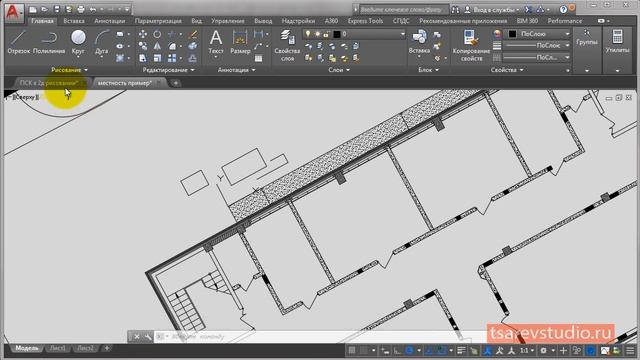Toggle the layer lock icon
This screenshot has height=360, width=640.
326,34
